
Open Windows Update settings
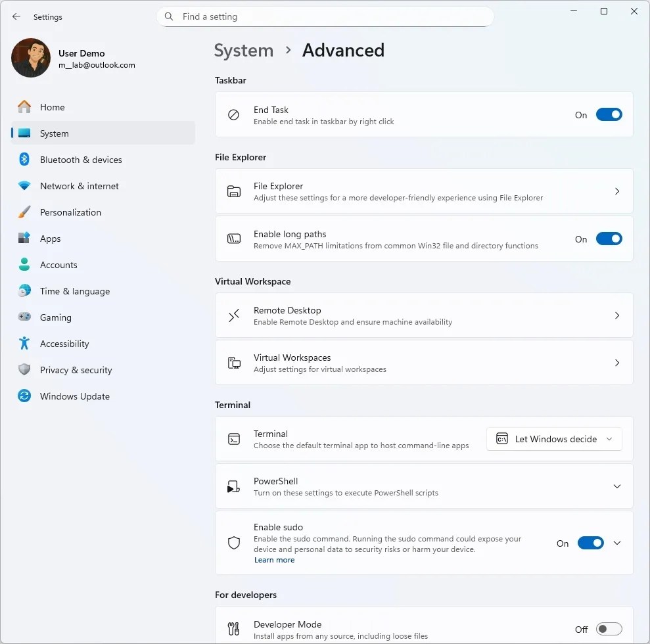pyautogui.click(x=76, y=396)
